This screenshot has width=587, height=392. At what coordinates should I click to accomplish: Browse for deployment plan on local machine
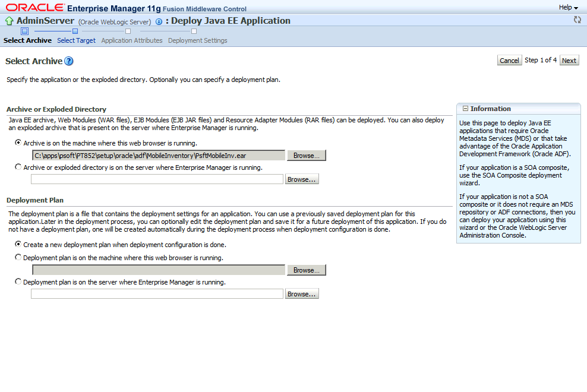tap(306, 270)
